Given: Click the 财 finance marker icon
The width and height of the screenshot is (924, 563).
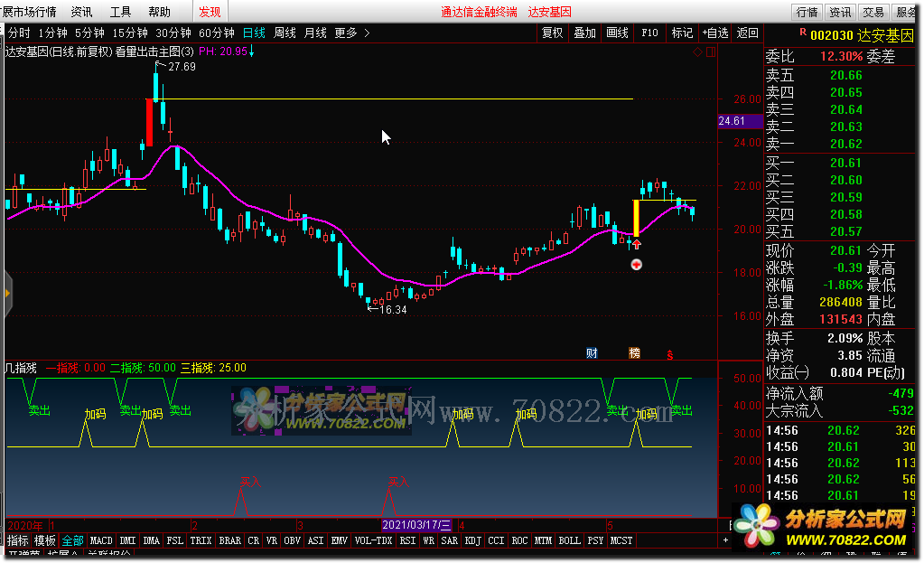Looking at the screenshot, I should tap(592, 353).
